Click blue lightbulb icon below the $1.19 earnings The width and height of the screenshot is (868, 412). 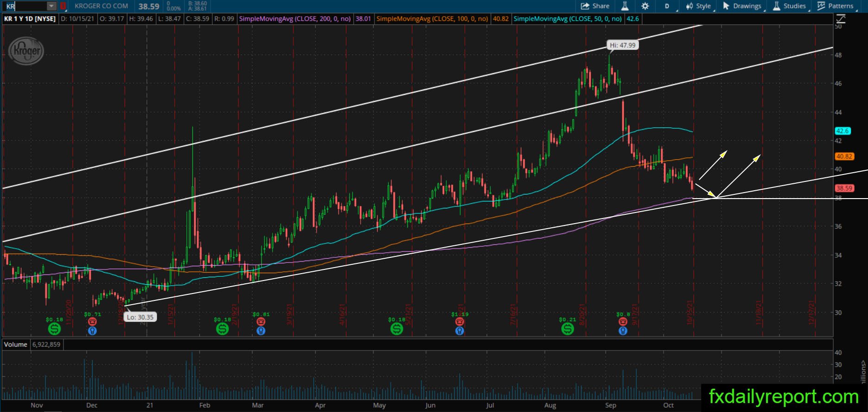pyautogui.click(x=459, y=331)
